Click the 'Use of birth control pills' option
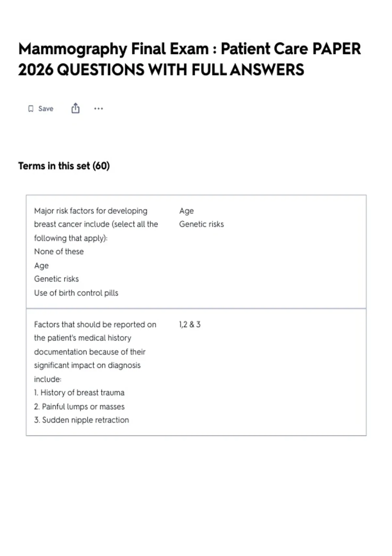Screen dimensions: 392x556 [76, 293]
